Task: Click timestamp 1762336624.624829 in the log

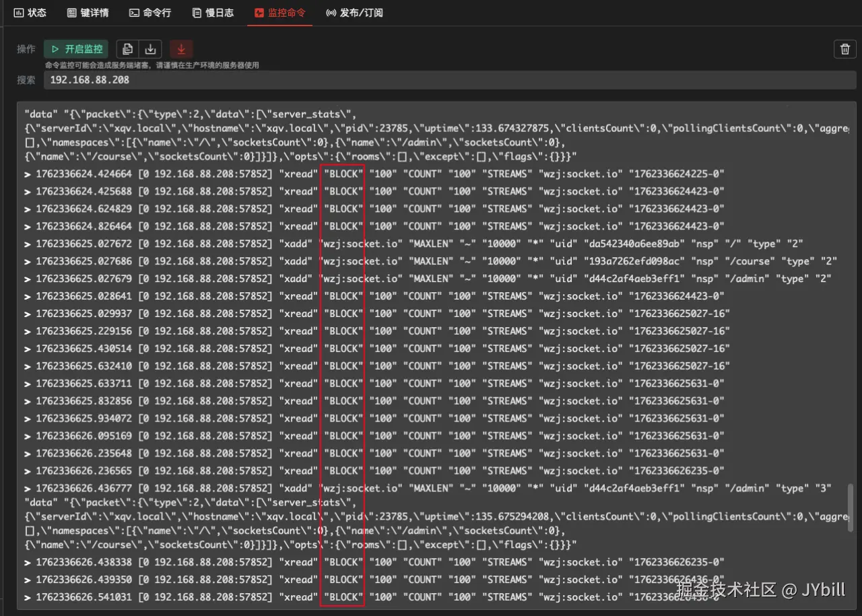Action: 86,209
